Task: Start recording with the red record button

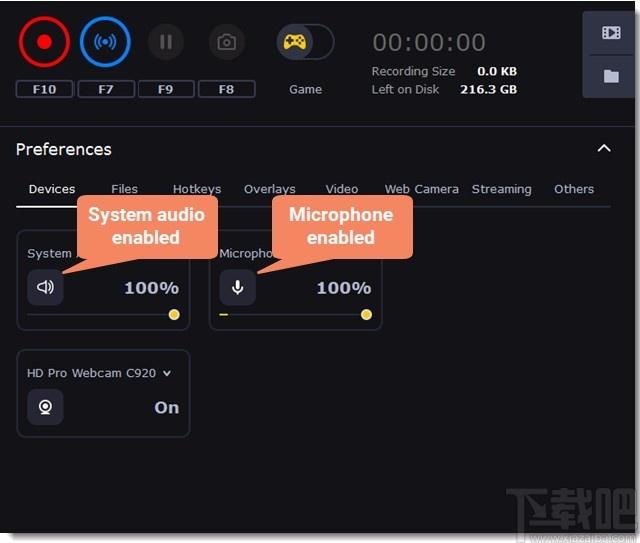Action: pyautogui.click(x=44, y=42)
